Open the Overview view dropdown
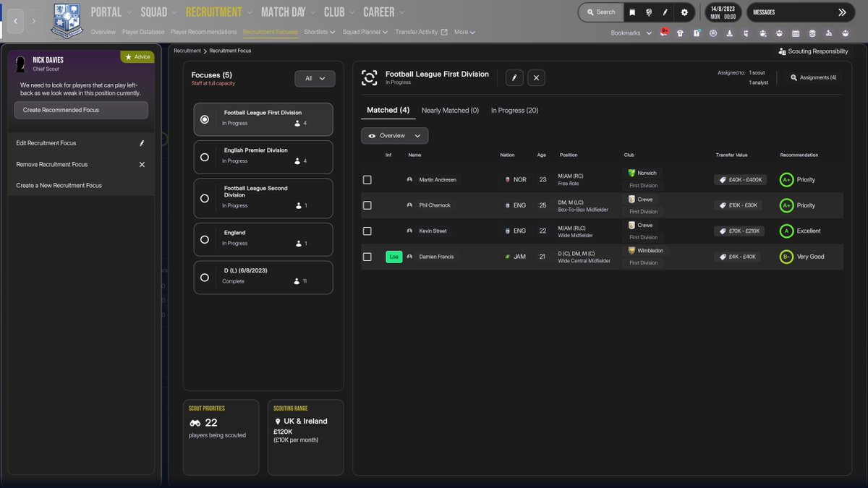Viewport: 868px width, 488px height. pyautogui.click(x=394, y=136)
